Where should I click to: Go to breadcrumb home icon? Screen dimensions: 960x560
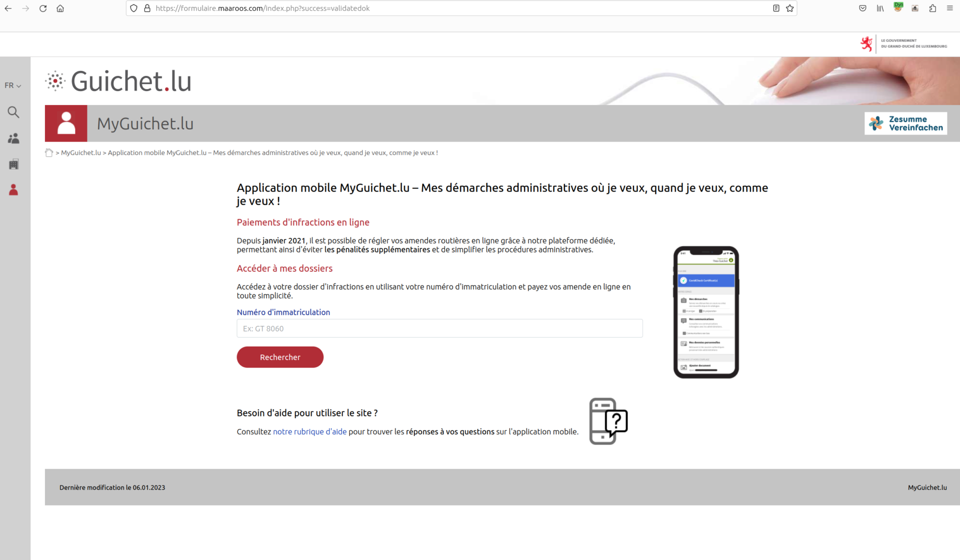49,153
